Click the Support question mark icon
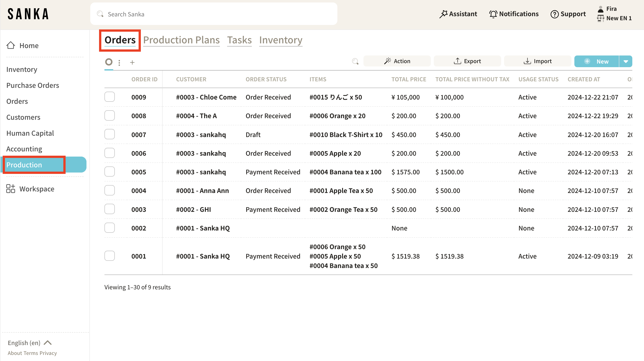Viewport: 644px width, 361px height. 554,14
